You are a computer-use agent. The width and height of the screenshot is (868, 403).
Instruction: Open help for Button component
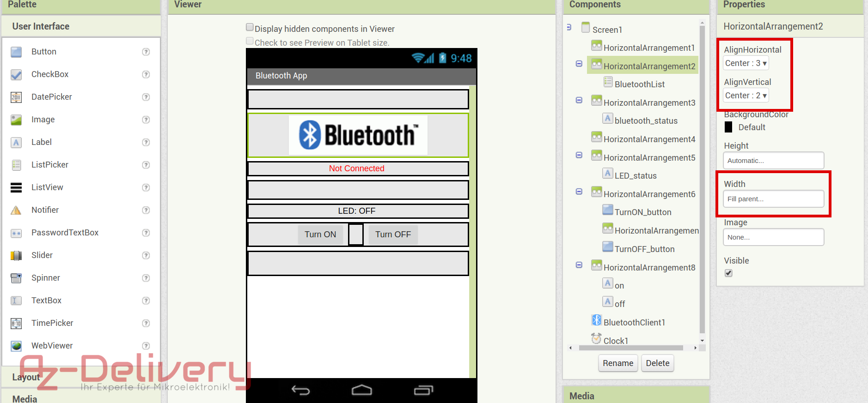pyautogui.click(x=146, y=52)
